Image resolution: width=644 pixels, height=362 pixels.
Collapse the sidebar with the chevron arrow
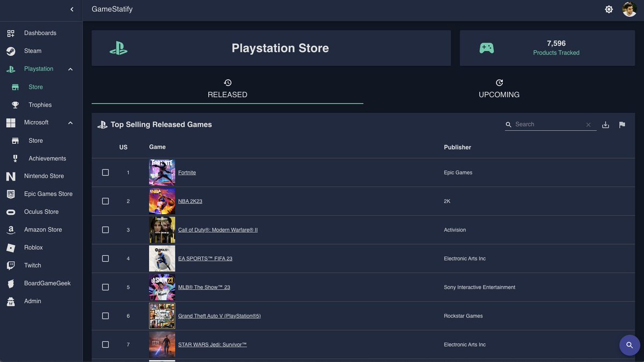(x=72, y=9)
